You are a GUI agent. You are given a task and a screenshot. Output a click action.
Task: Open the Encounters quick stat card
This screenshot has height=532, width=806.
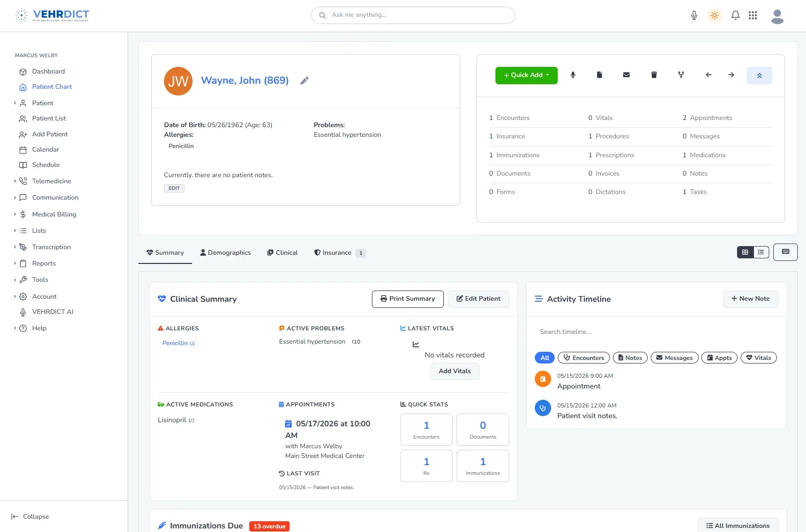tap(426, 430)
